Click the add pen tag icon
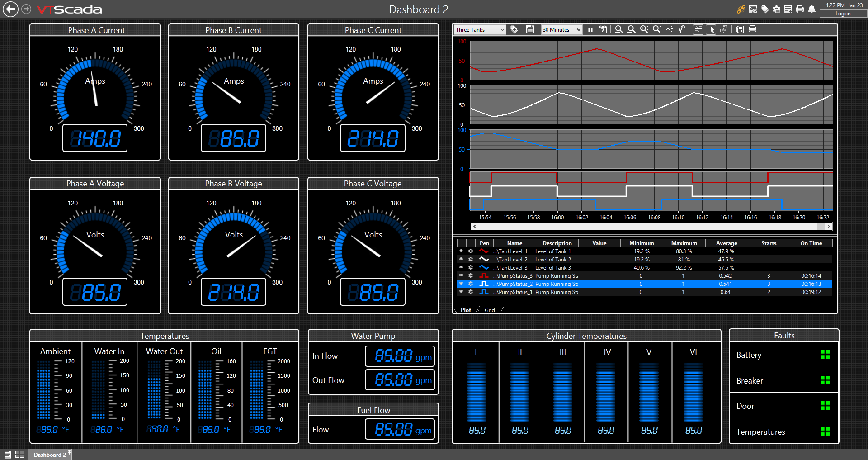Image resolution: width=868 pixels, height=460 pixels. pyautogui.click(x=514, y=29)
